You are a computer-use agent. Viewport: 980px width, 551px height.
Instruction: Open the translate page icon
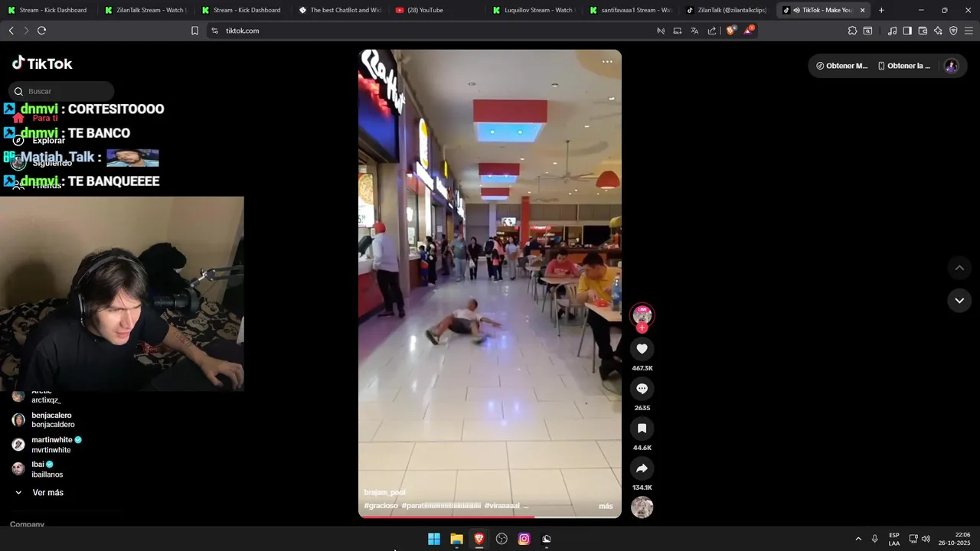694,31
